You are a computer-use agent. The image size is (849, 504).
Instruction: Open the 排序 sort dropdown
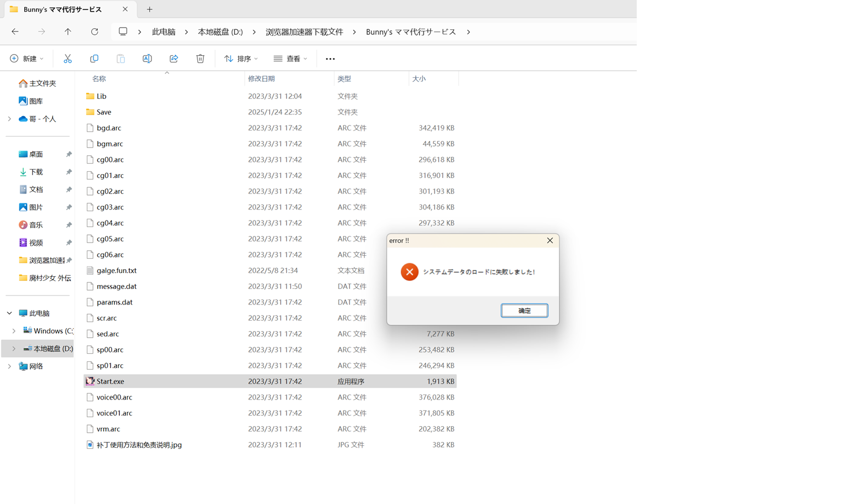(x=241, y=59)
